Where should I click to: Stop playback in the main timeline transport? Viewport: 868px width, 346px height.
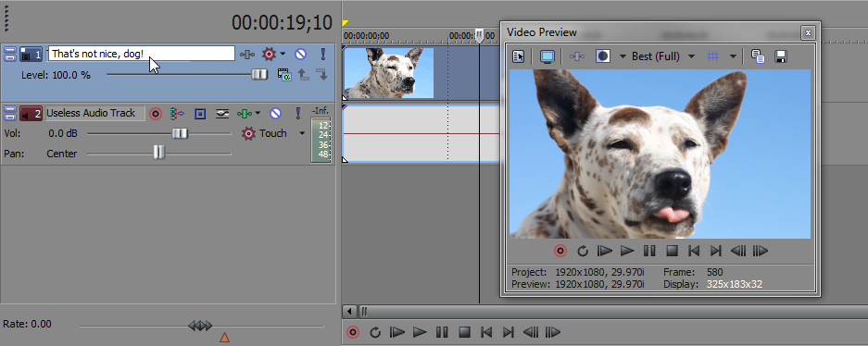[464, 332]
